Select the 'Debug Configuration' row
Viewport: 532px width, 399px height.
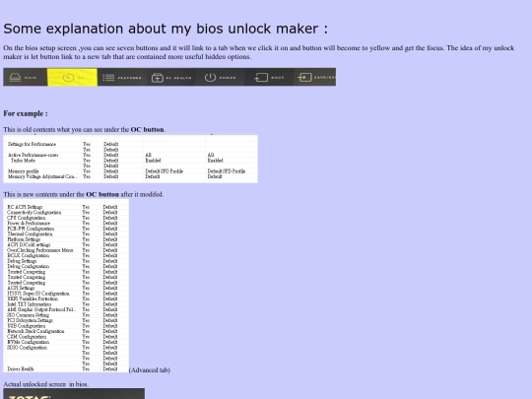(66, 266)
